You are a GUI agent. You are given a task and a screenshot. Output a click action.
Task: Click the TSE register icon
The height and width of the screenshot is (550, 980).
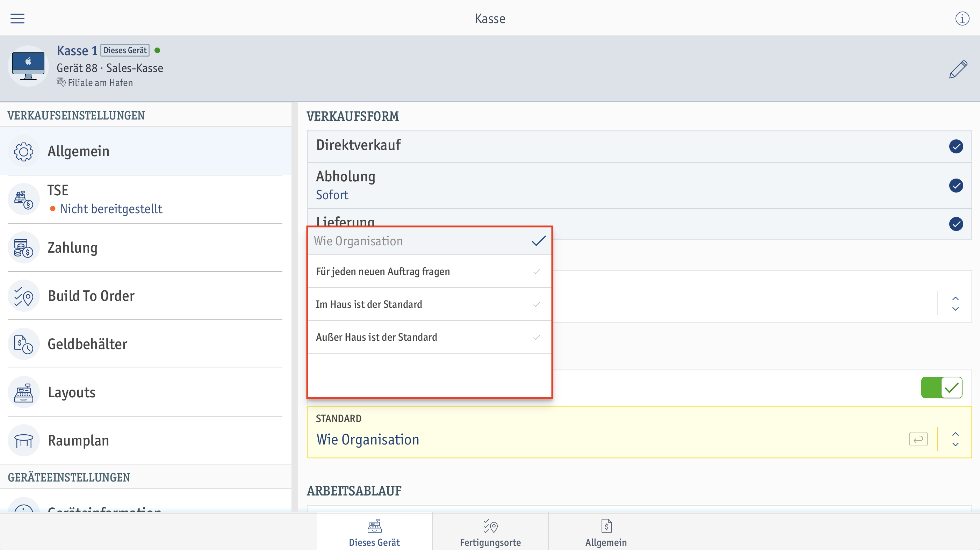coord(23,199)
